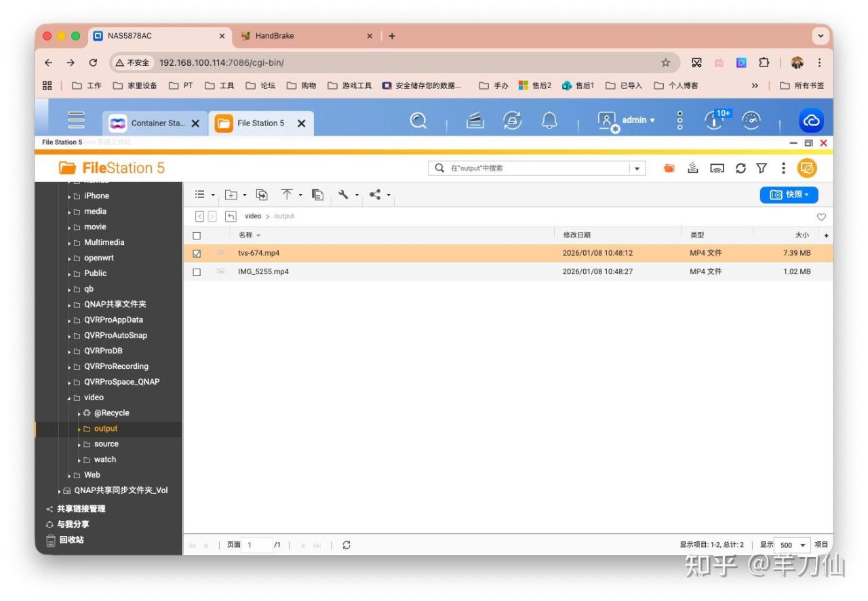Viewport: 868px width, 601px height.
Task: Expand the Multimedia folder tree arrow
Action: [69, 243]
